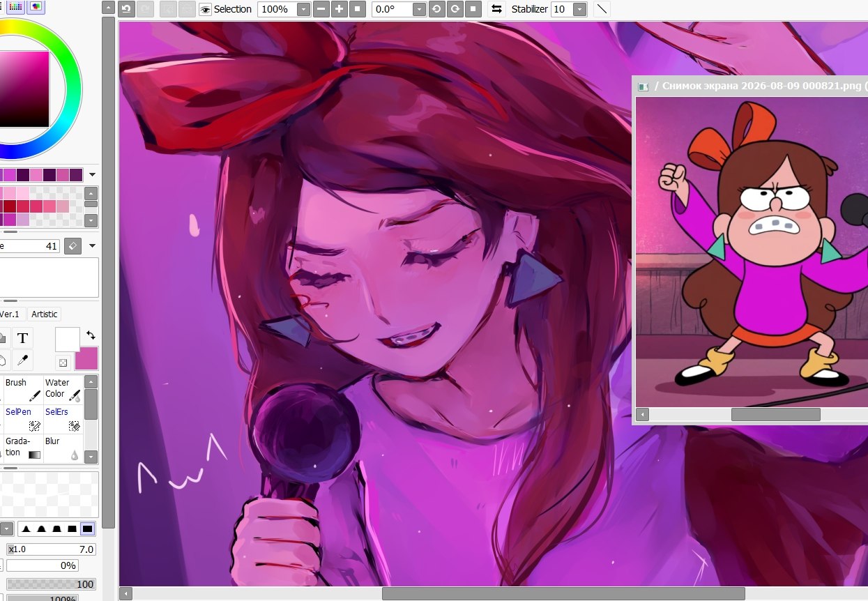Select the Gradation tool

pyautogui.click(x=23, y=448)
